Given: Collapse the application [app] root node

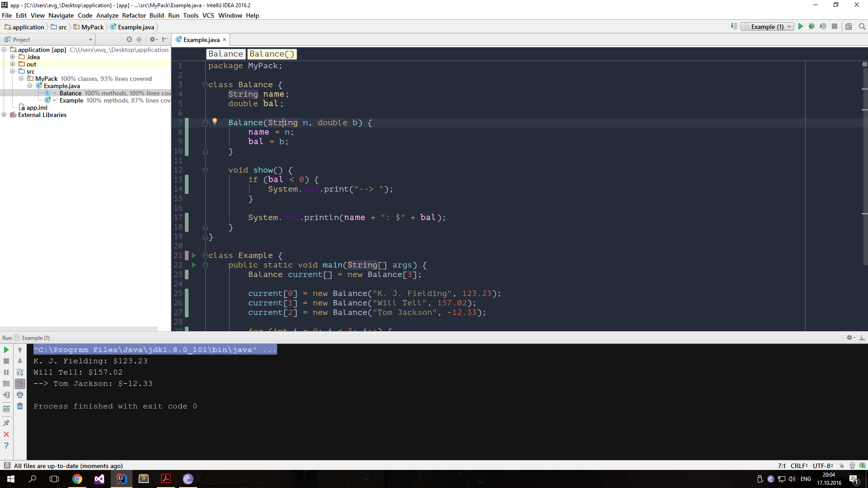Looking at the screenshot, I should coord(4,50).
